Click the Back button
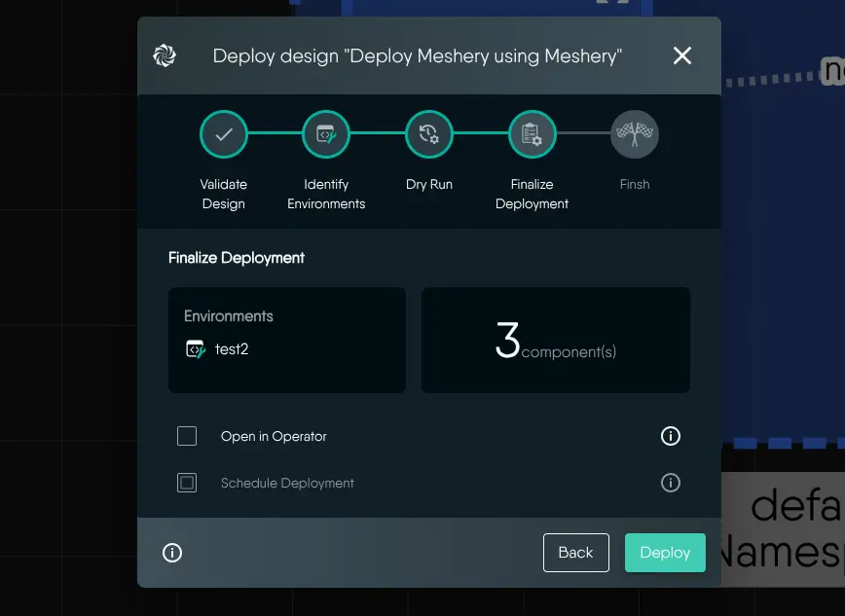Viewport: 845px width, 616px height. pos(575,552)
